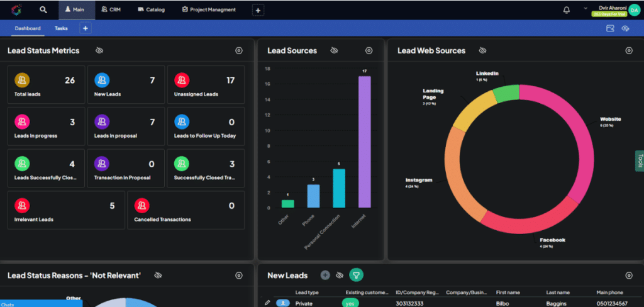The width and height of the screenshot is (644, 307).
Task: Hide the New Leads widget
Action: point(339,276)
